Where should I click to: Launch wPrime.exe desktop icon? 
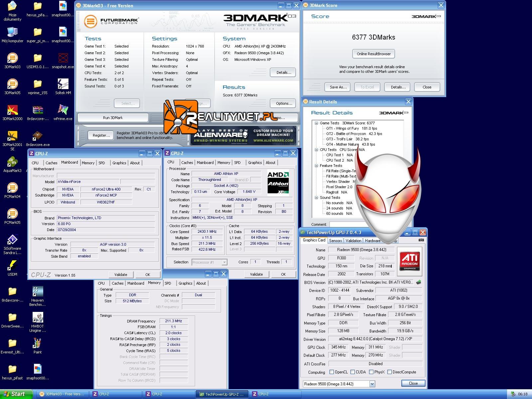[x=63, y=113]
